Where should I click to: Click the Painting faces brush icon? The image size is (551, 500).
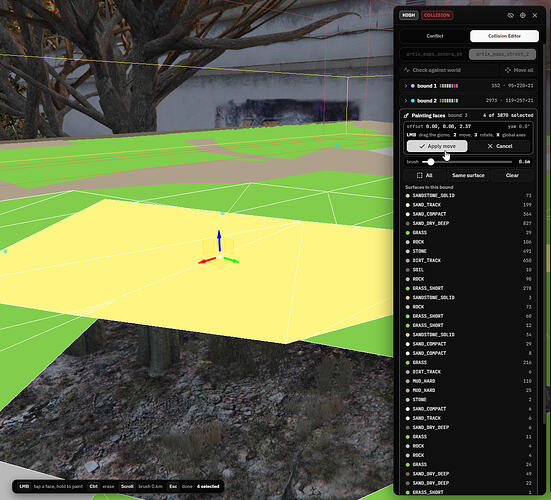(x=406, y=116)
